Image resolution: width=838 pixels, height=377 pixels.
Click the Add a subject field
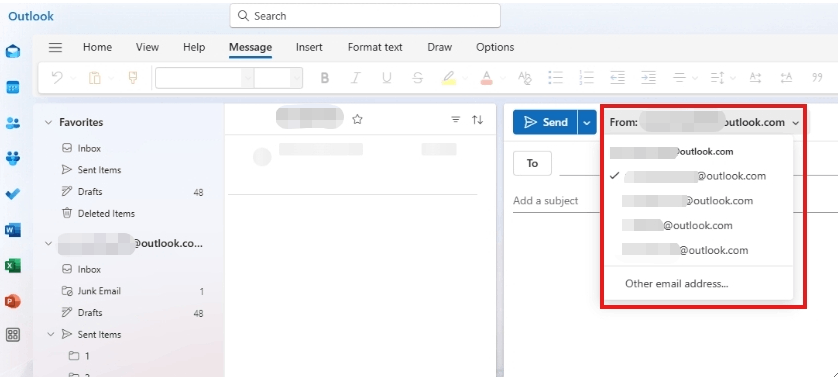546,201
